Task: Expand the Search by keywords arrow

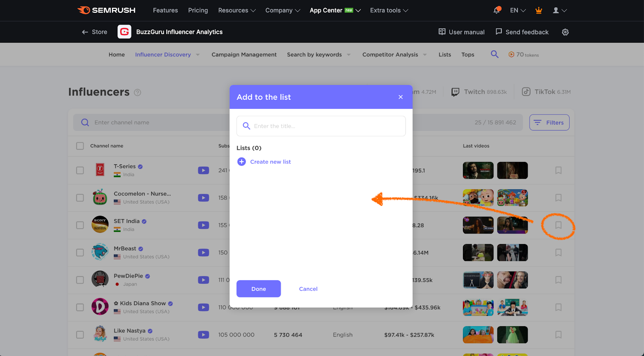Action: pyautogui.click(x=349, y=55)
